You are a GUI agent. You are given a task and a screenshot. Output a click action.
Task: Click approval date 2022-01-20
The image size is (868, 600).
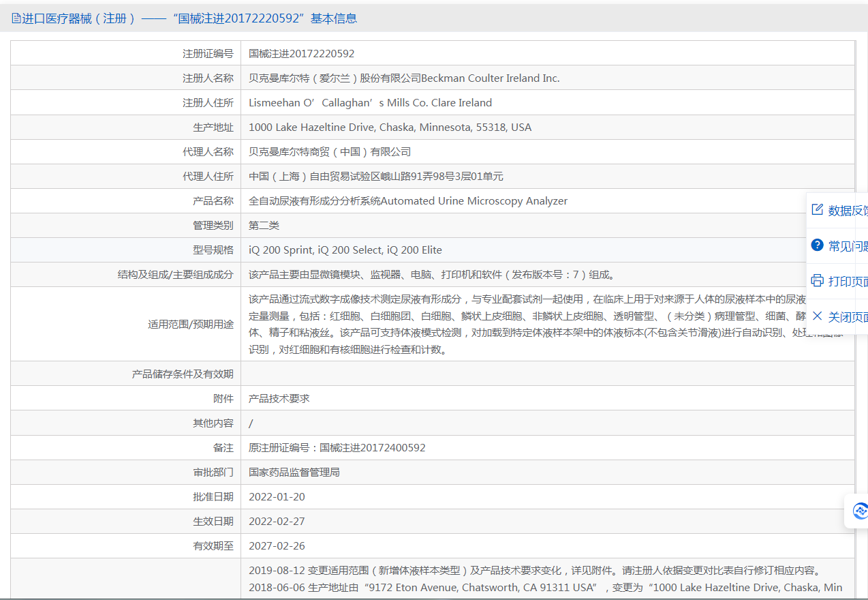coord(277,496)
